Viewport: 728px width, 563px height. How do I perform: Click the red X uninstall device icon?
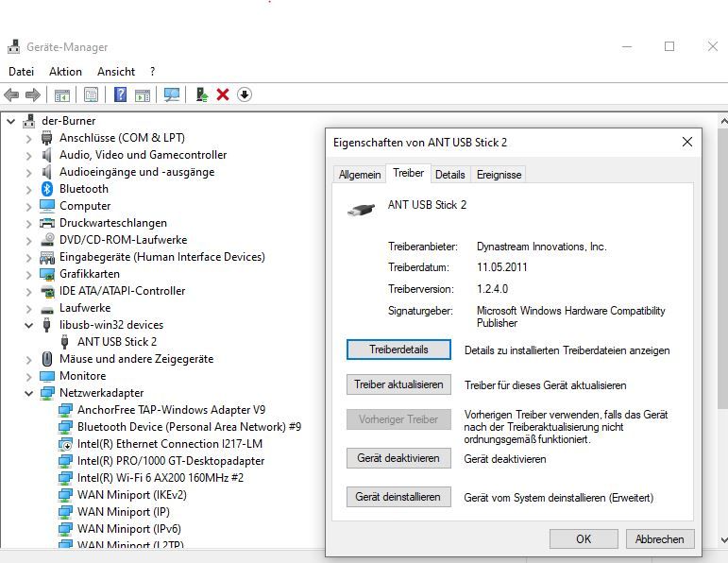click(223, 94)
